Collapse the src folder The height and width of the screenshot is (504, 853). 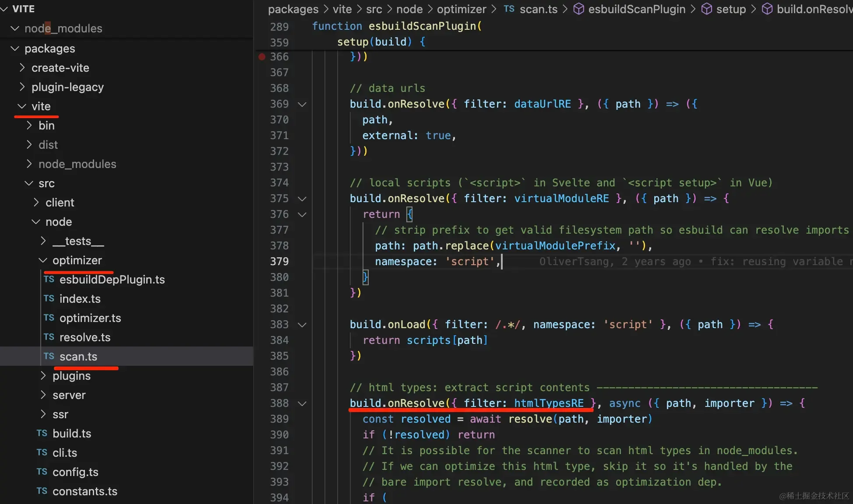coord(29,183)
